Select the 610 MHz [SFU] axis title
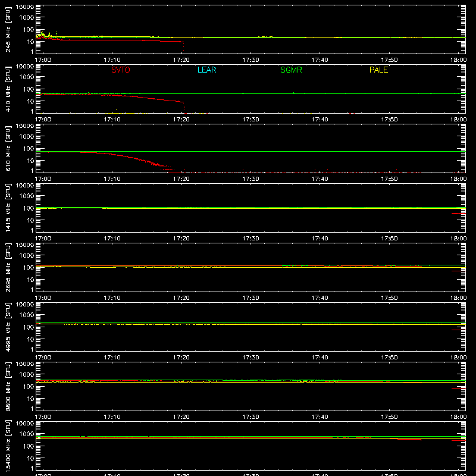This screenshot has width=476, height=476. [8, 148]
